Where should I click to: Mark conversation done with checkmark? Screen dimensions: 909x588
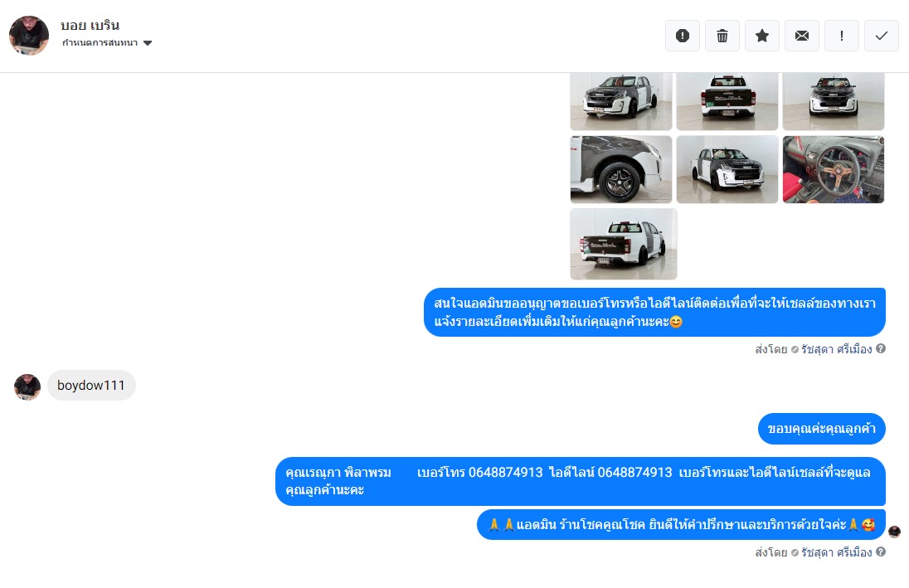[x=881, y=36]
